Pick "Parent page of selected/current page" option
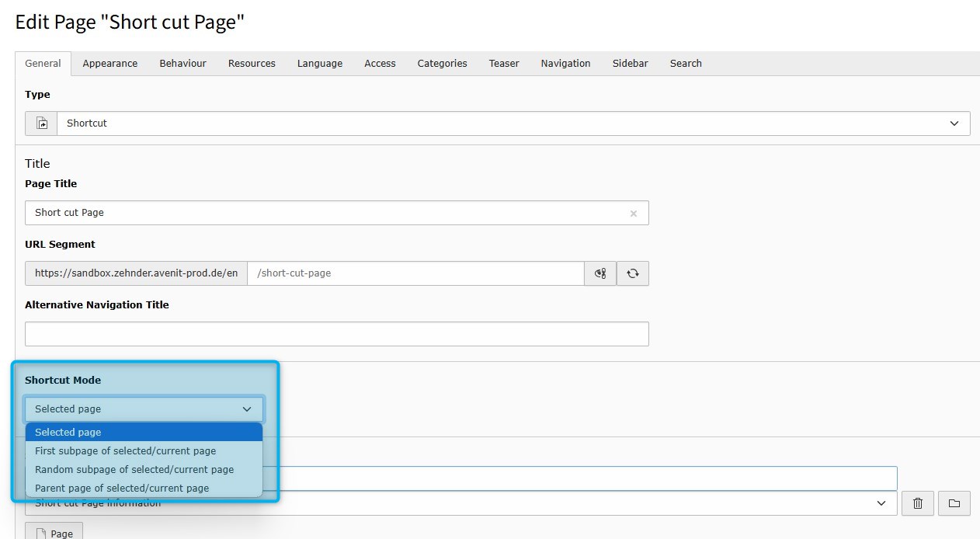Viewport: 980px width, 539px height. (x=122, y=489)
